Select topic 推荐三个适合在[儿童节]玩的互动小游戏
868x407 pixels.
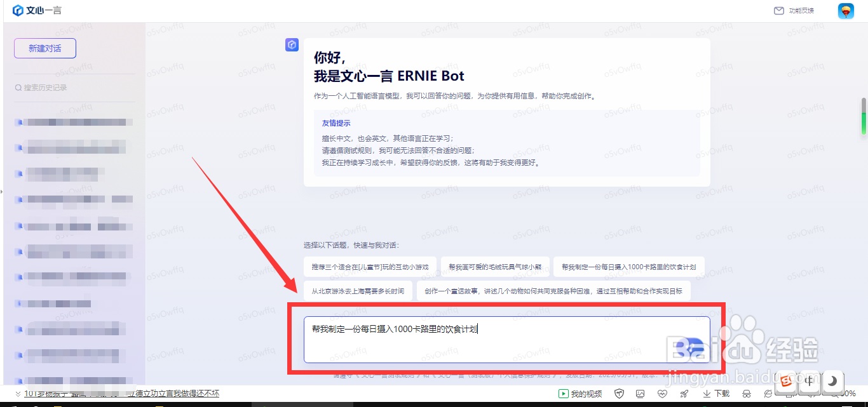[370, 267]
